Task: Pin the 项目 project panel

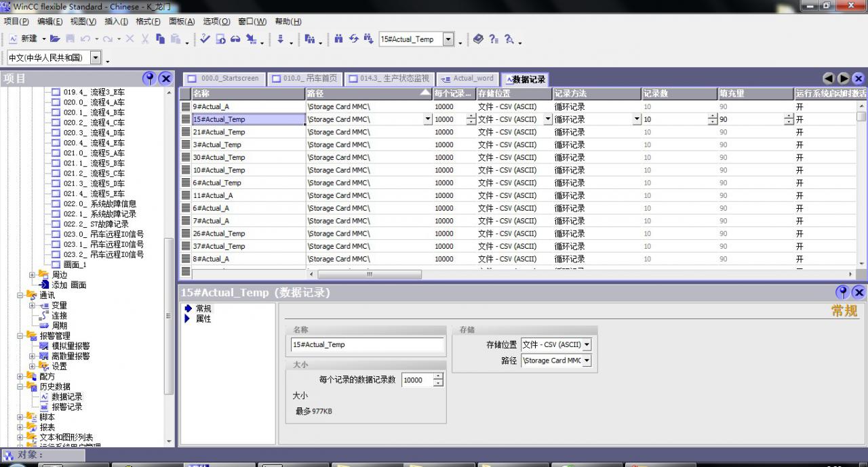Action: pos(149,79)
